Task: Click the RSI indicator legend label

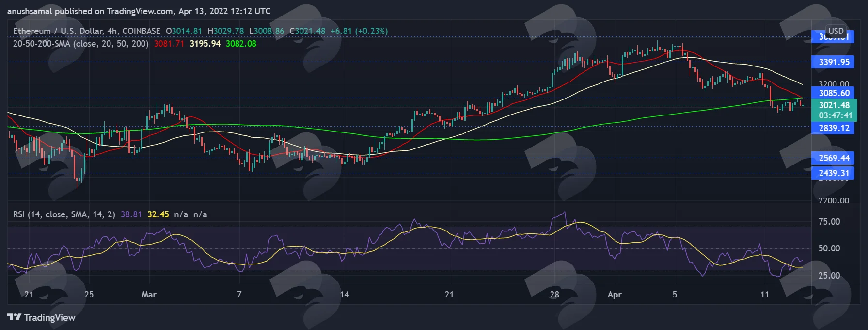Action: (x=64, y=214)
